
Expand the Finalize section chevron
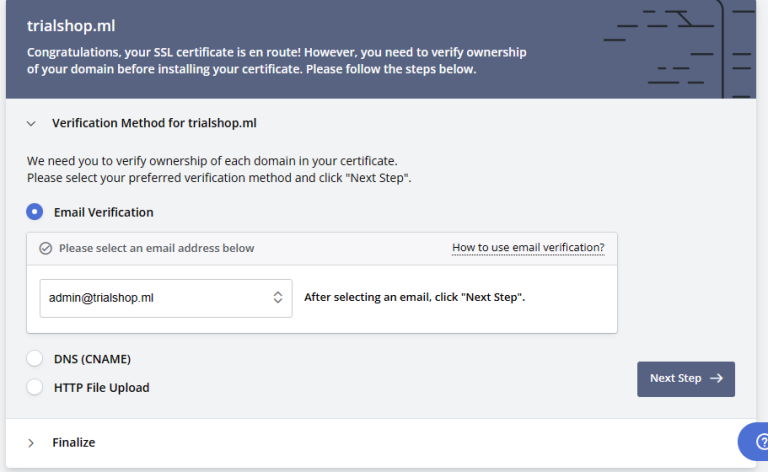[x=31, y=442]
